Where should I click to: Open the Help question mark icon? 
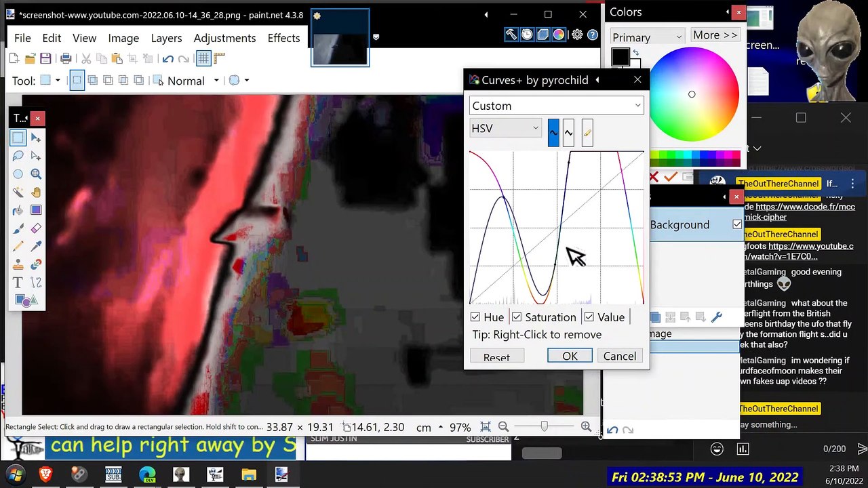click(x=593, y=35)
